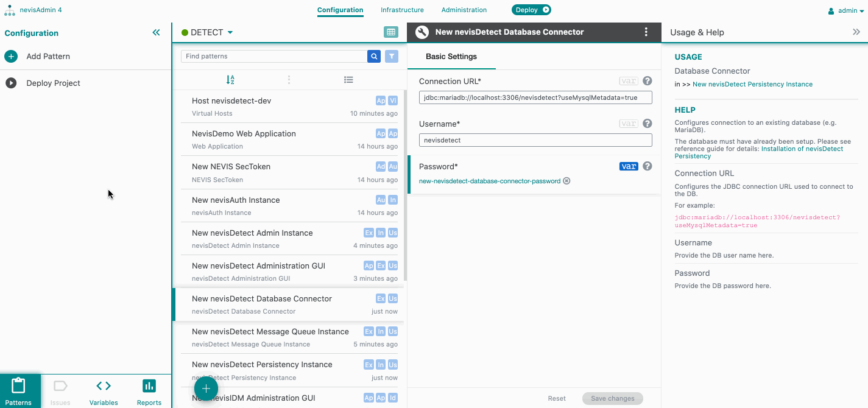Select the Basic Settings tab

click(451, 57)
